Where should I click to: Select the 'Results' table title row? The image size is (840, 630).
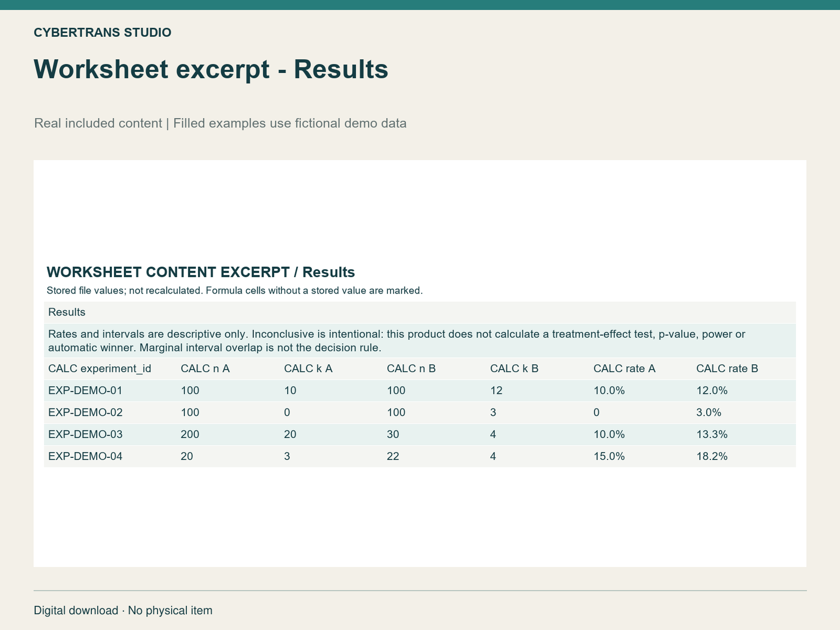[420, 312]
